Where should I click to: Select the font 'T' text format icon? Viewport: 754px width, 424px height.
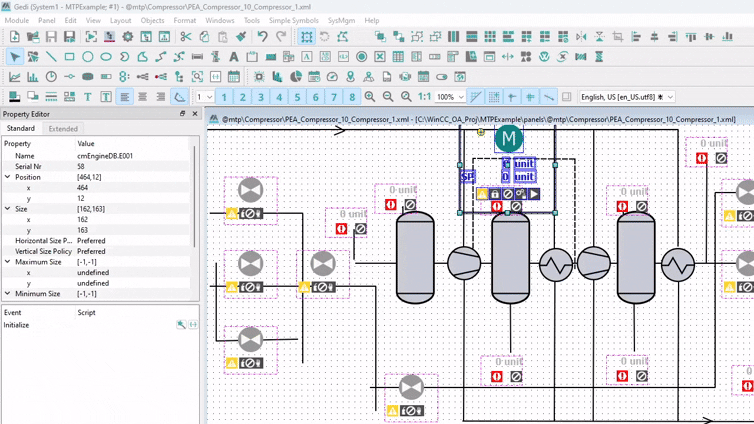click(88, 97)
